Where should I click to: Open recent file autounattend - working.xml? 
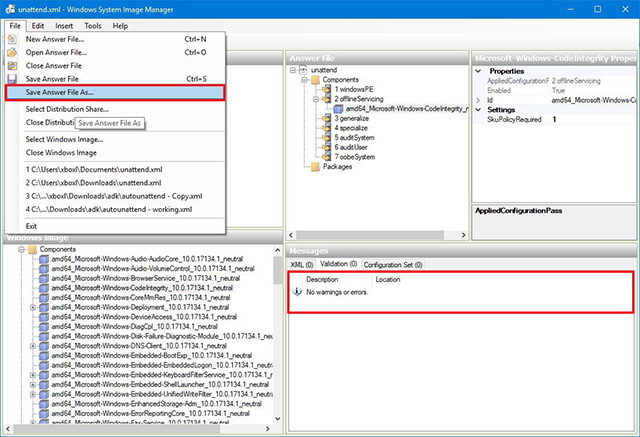point(115,209)
